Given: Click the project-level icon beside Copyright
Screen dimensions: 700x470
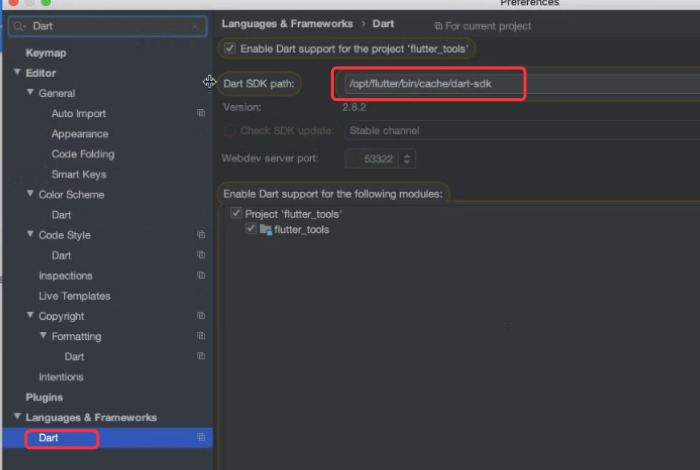Looking at the screenshot, I should (x=201, y=316).
